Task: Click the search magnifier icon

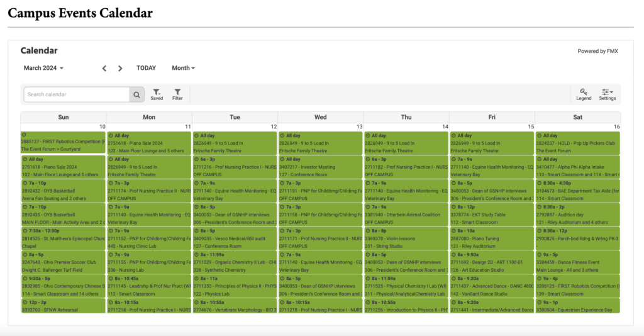Action: point(136,94)
